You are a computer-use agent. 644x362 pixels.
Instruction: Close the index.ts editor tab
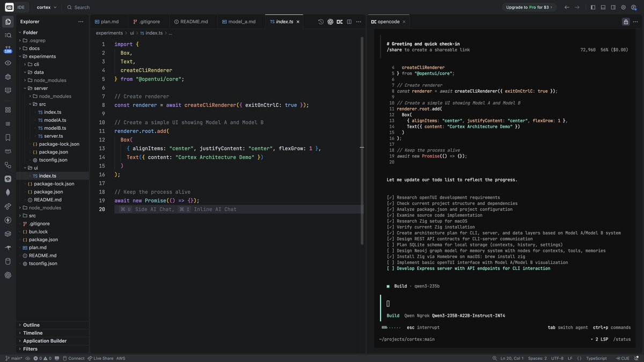[x=298, y=21]
